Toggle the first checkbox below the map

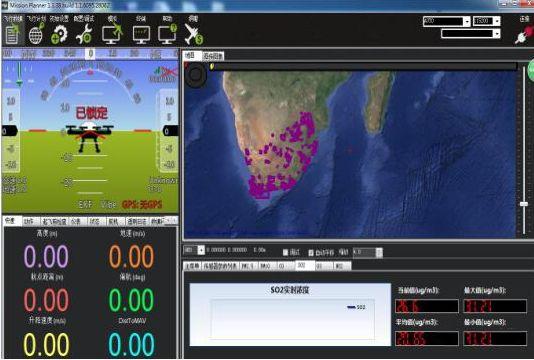click(x=285, y=252)
